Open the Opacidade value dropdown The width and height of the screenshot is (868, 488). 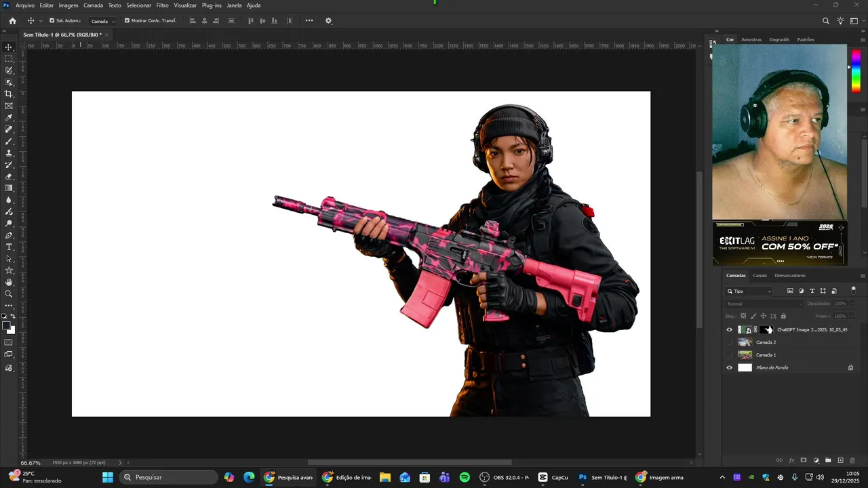pyautogui.click(x=853, y=304)
